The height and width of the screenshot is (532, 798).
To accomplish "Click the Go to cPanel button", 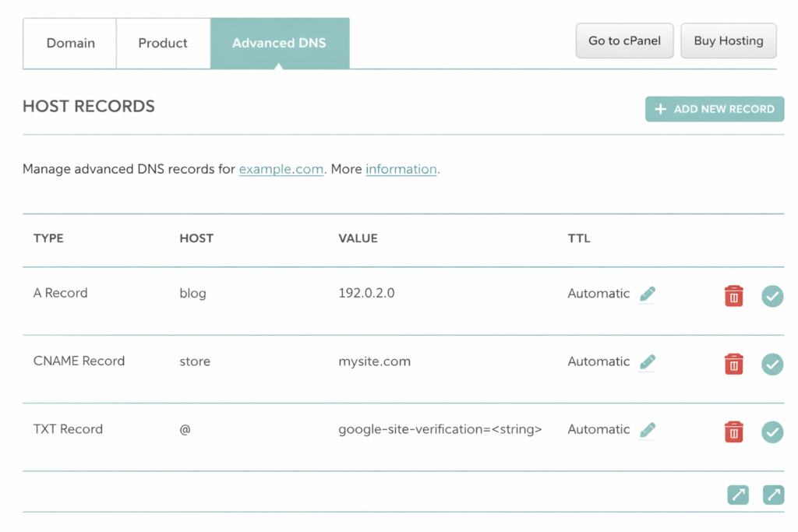I will [624, 41].
